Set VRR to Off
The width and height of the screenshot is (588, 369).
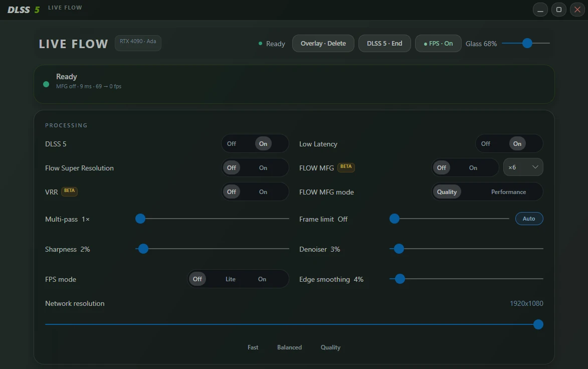pyautogui.click(x=232, y=192)
